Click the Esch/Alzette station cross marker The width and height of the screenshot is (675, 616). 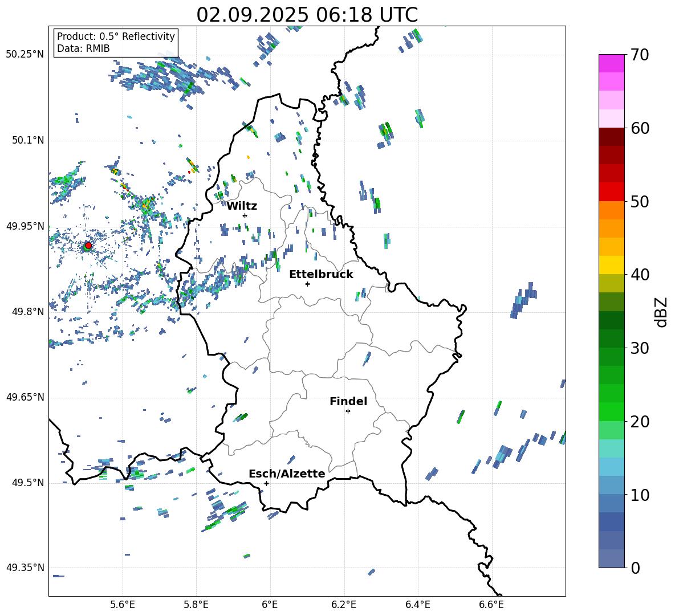click(x=266, y=483)
